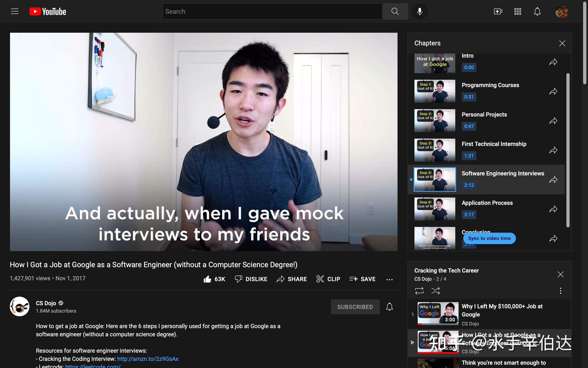The width and height of the screenshot is (588, 368).
Task: Open the account avatar menu
Action: click(x=562, y=11)
